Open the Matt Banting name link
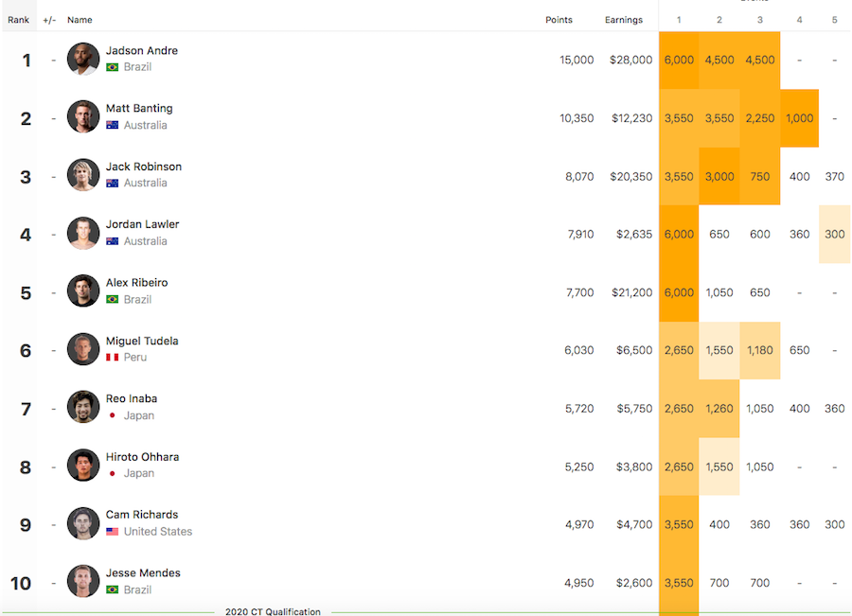The image size is (852, 616). tap(139, 108)
